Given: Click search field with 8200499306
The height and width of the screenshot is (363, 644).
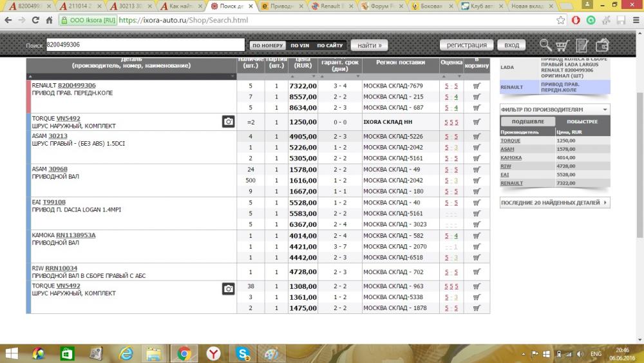Looking at the screenshot, I should tap(146, 44).
